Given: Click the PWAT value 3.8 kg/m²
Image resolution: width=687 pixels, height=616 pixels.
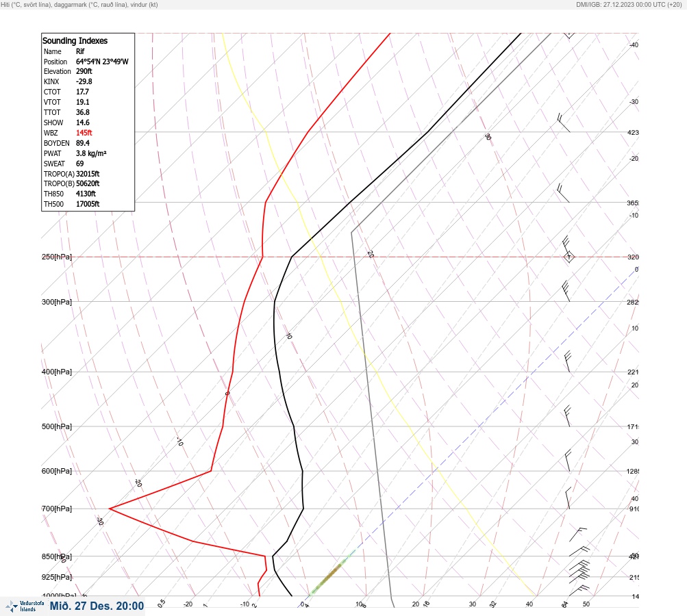Looking at the screenshot, I should (91, 153).
